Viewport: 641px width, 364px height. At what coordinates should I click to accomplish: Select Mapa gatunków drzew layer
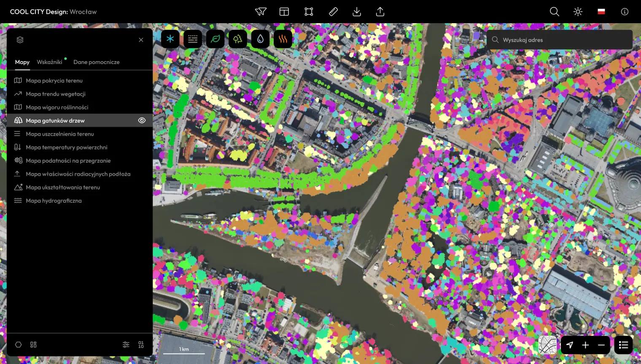(x=80, y=120)
